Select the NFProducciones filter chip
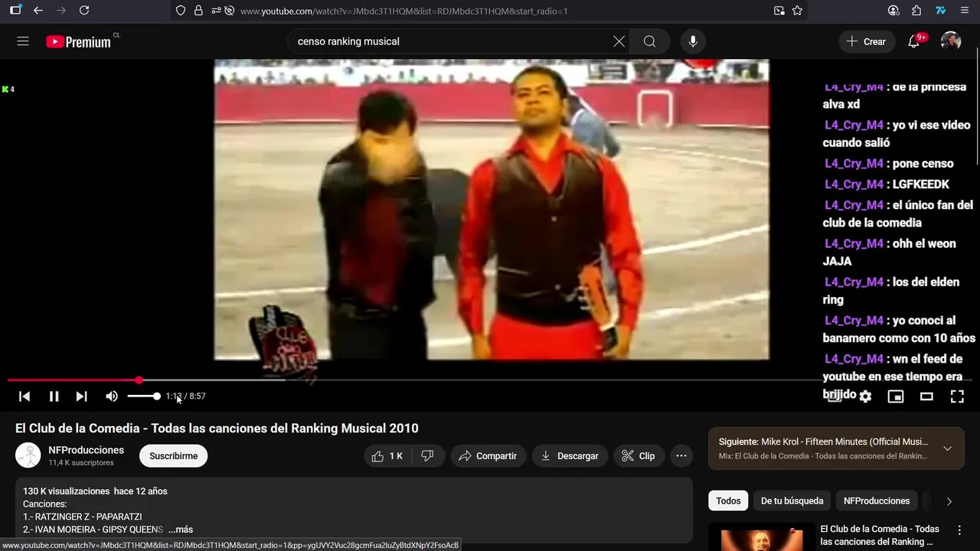 tap(877, 501)
